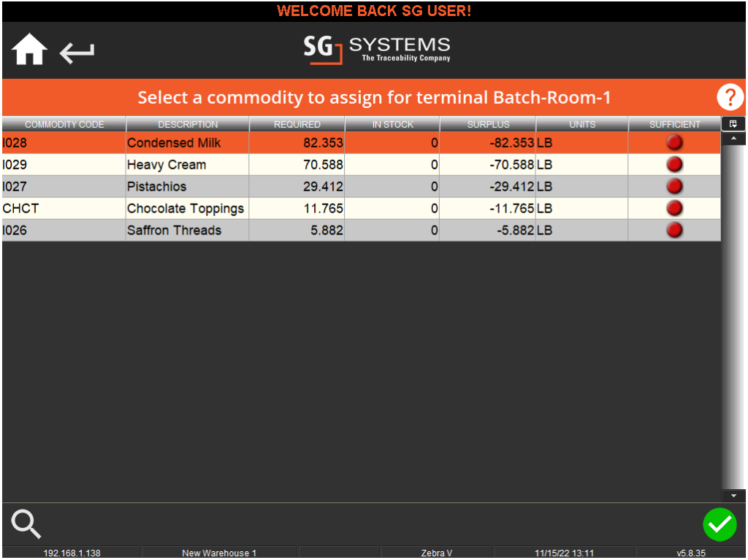The width and height of the screenshot is (748, 560).
Task: Click the red sufficiency indicator for Saffron Threads
Action: (x=673, y=230)
